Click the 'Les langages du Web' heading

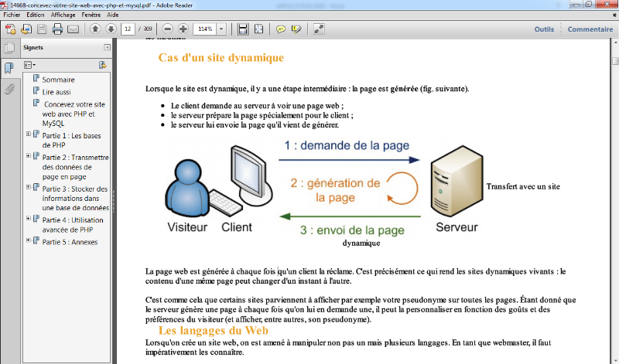pos(214,331)
